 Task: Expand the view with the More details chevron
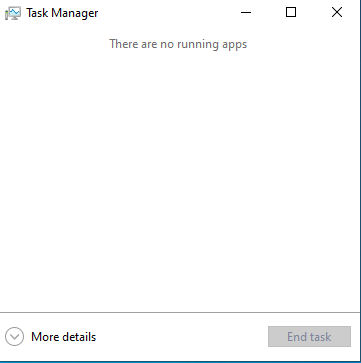pos(15,337)
